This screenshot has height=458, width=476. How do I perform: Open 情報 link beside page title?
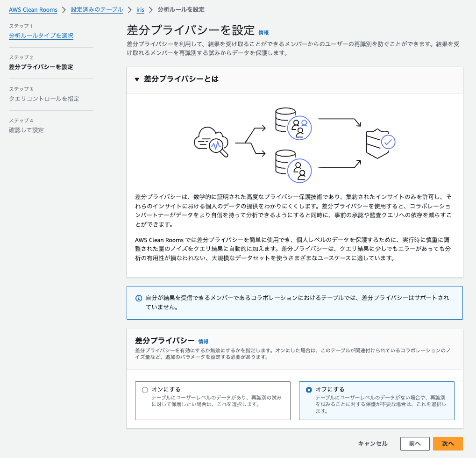[x=263, y=33]
